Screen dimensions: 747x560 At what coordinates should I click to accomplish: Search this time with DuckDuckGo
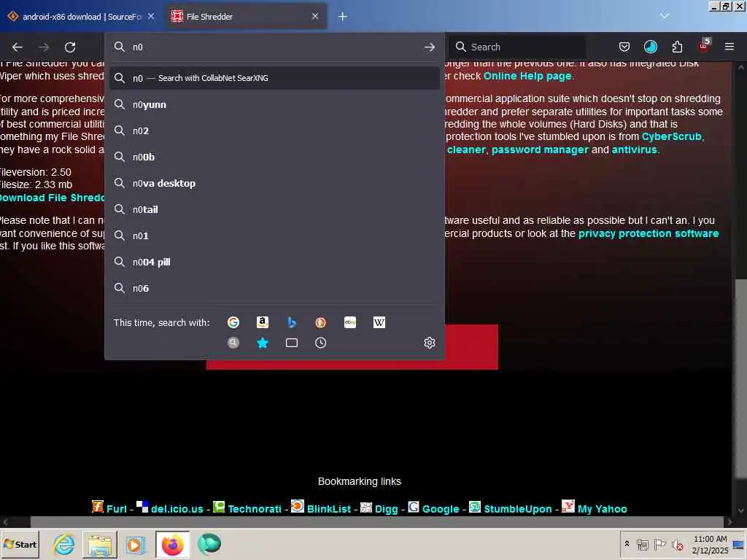321,322
